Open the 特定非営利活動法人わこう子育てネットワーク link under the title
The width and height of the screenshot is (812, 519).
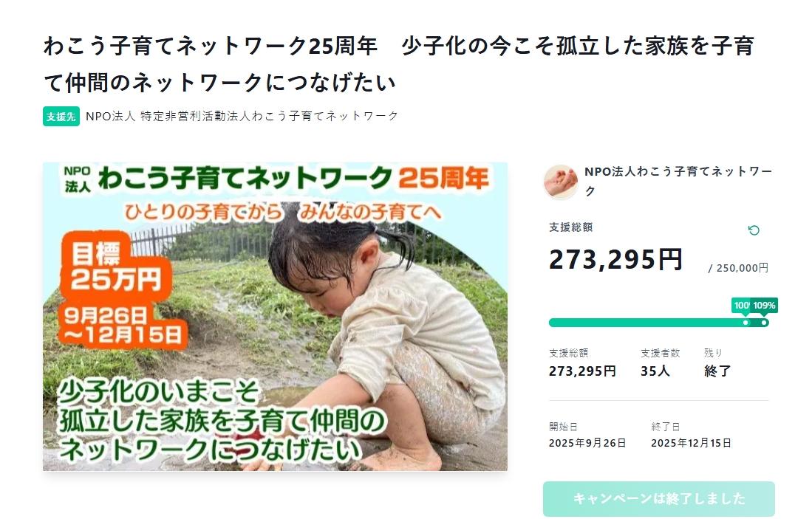pyautogui.click(x=242, y=116)
